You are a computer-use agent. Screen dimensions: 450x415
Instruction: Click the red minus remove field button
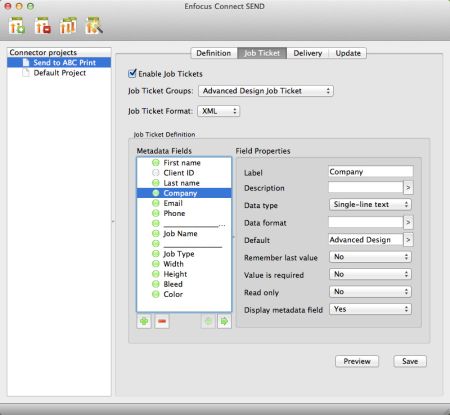pyautogui.click(x=162, y=321)
